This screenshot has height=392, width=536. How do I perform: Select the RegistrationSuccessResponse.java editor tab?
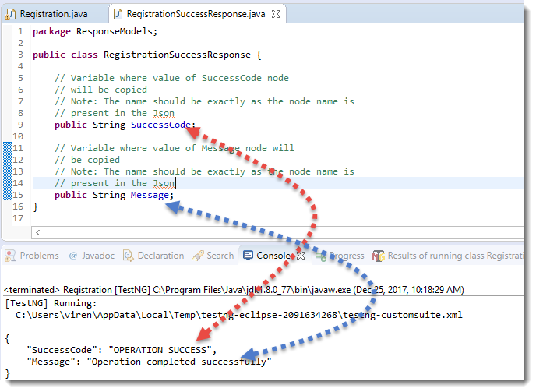point(196,14)
